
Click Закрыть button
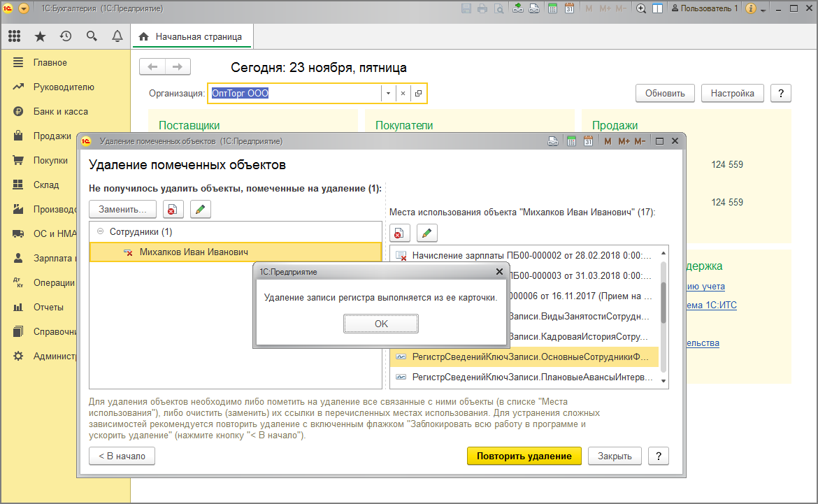[x=615, y=456]
